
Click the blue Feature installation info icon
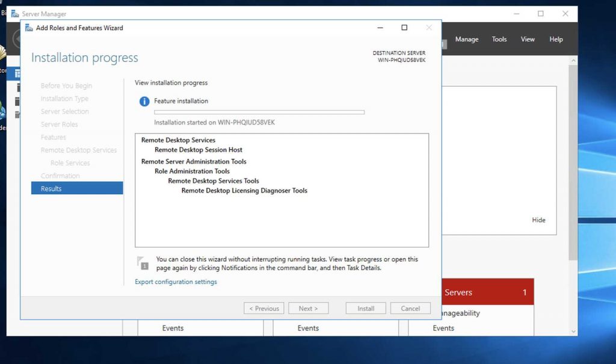[144, 102]
